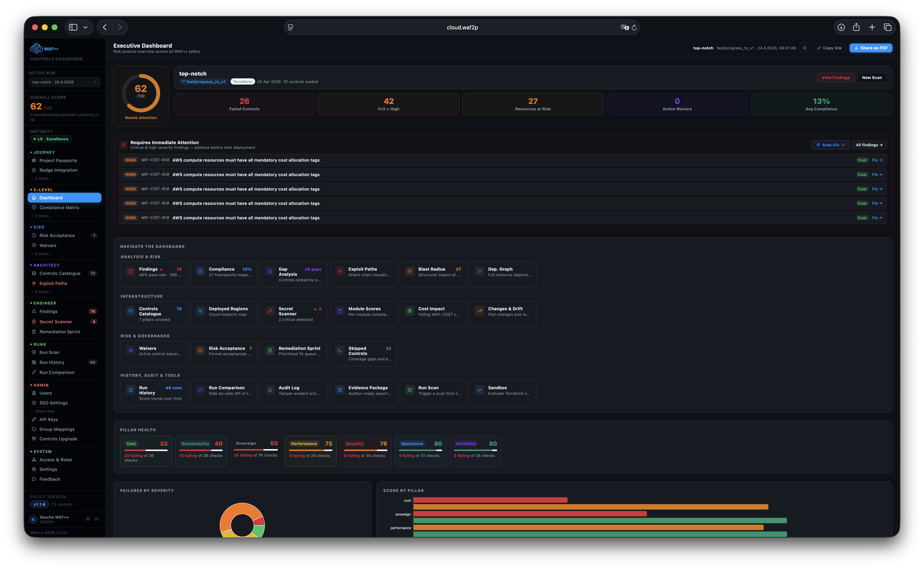The height and width of the screenshot is (569, 924).
Task: Open a new tab with plus icon
Action: point(872,27)
